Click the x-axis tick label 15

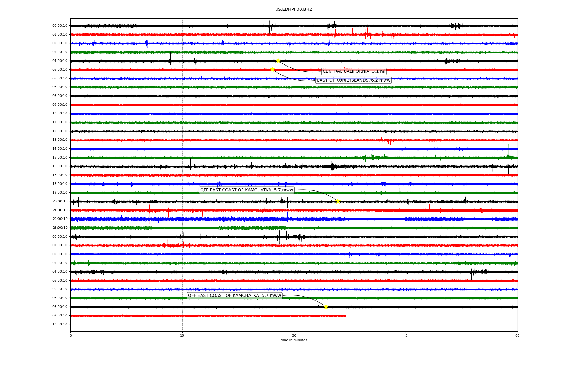pos(182,335)
